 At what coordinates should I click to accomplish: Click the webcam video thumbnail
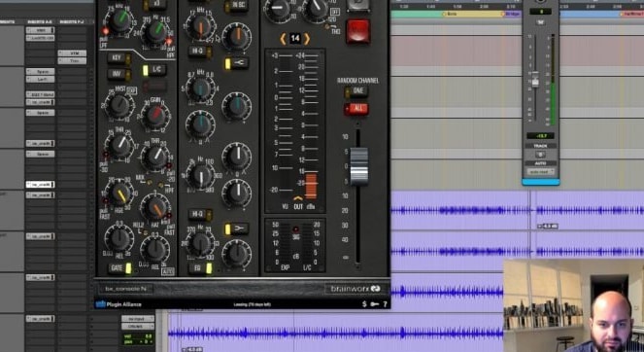(x=573, y=305)
